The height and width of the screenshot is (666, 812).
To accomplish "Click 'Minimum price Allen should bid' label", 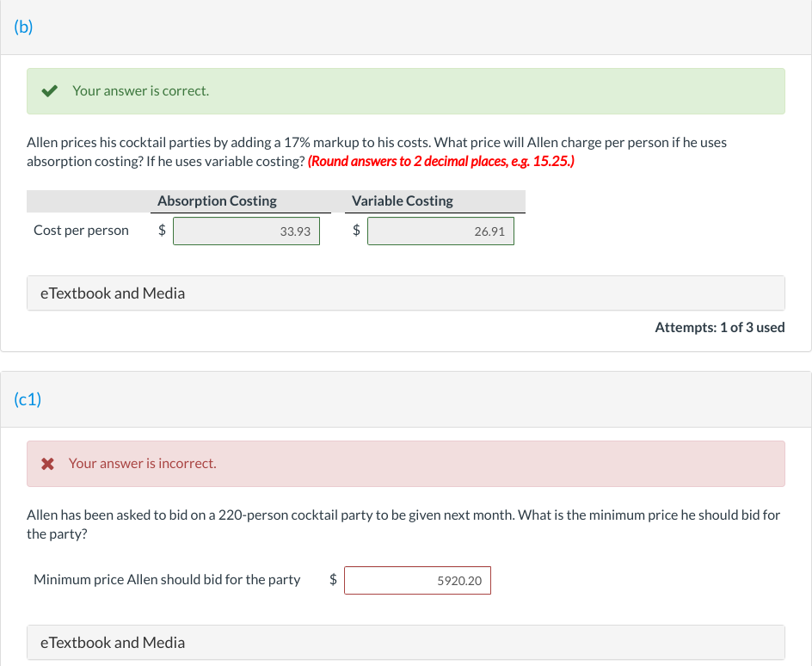I will [x=167, y=579].
